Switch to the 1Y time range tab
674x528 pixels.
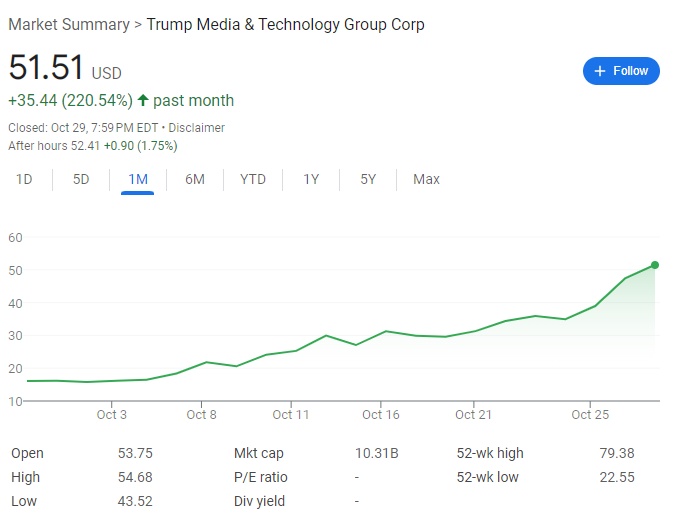pyautogui.click(x=311, y=180)
